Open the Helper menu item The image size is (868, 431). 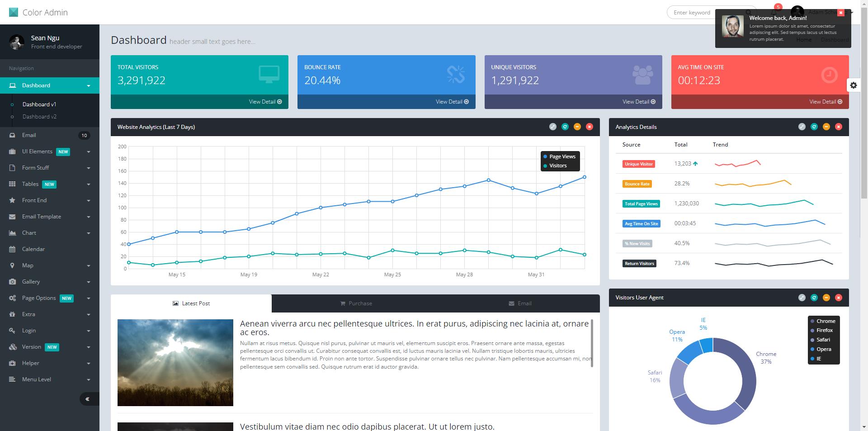(50, 363)
